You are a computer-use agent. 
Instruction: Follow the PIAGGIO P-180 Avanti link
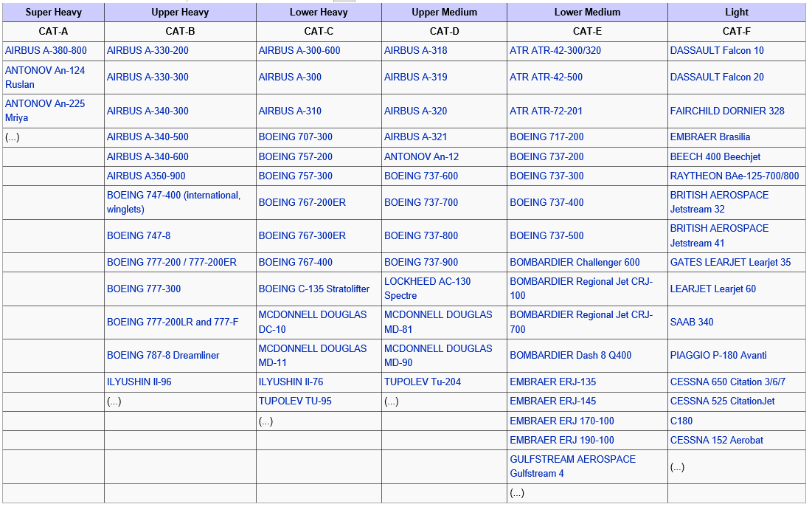point(719,355)
